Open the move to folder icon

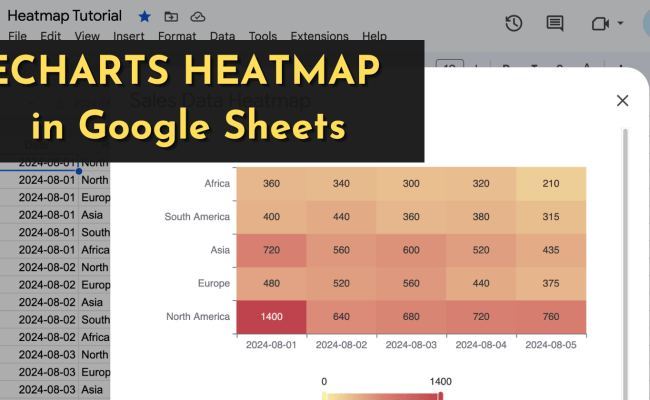tap(171, 17)
